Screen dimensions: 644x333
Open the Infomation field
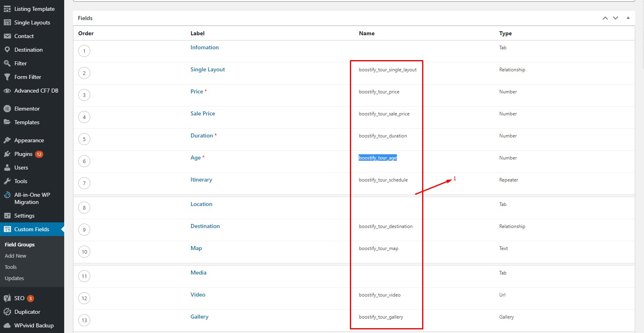(205, 47)
